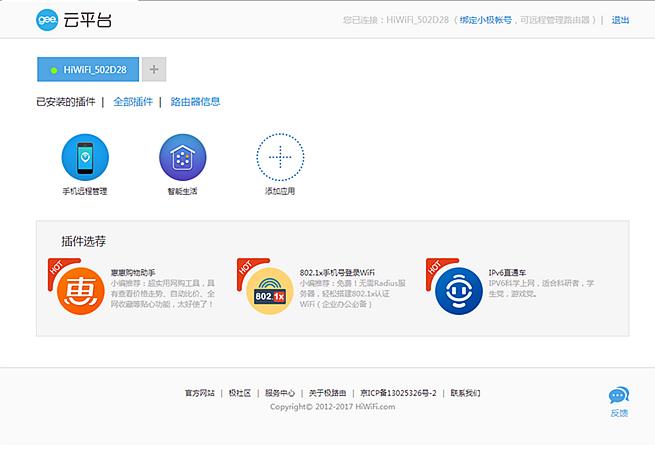Open the 惠惠购物助手 orange plugin icon
Screen dimensions: 655x469
(80, 291)
